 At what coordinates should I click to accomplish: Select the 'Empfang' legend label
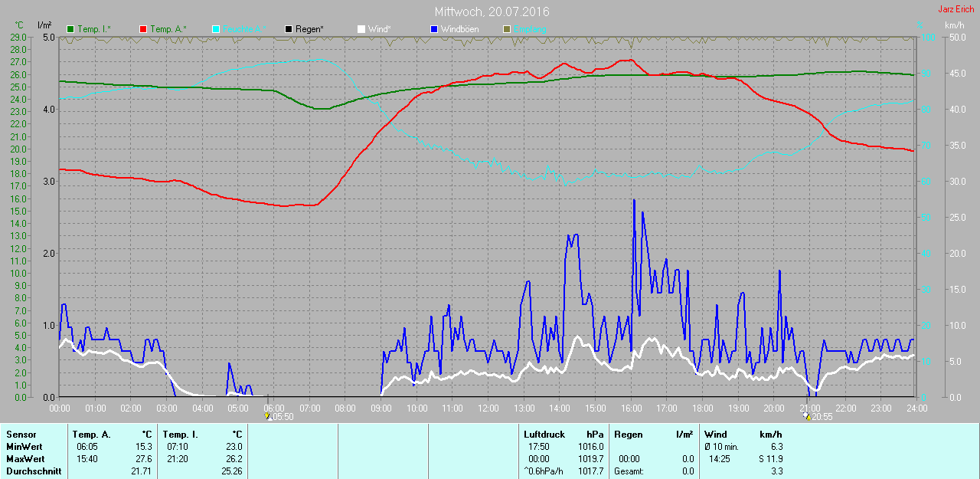pyautogui.click(x=530, y=29)
